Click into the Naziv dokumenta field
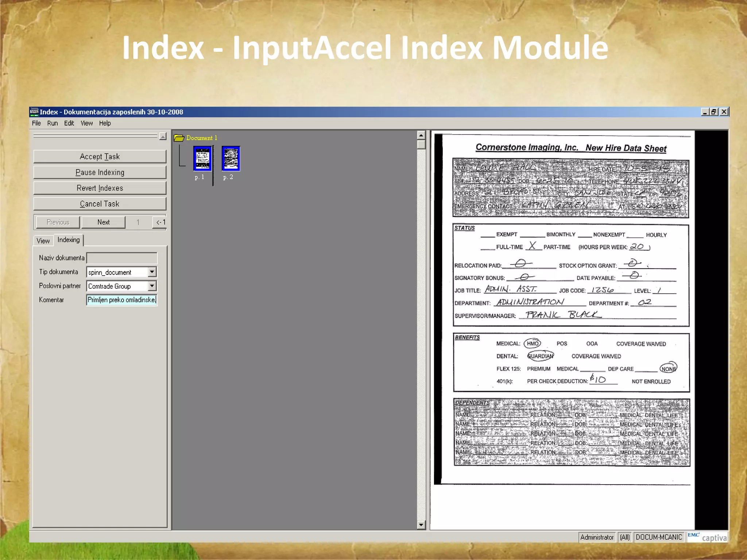747x560 pixels. pos(122,258)
